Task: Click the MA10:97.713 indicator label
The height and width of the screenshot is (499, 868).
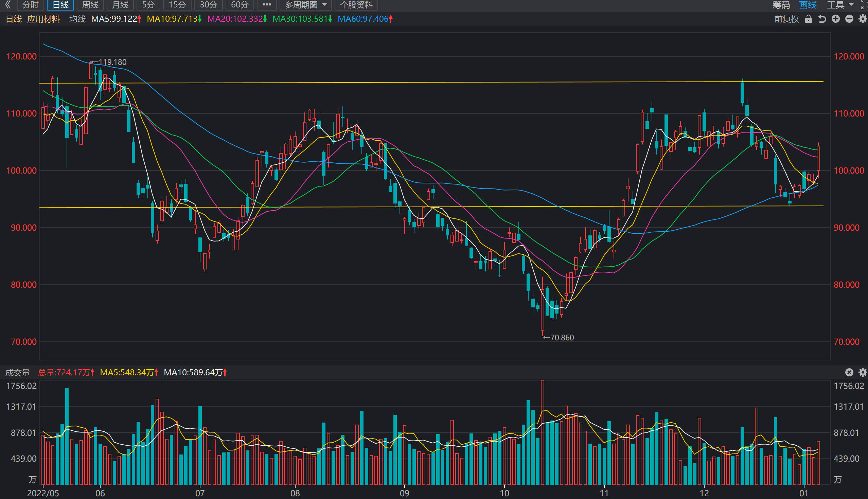Action: (174, 19)
